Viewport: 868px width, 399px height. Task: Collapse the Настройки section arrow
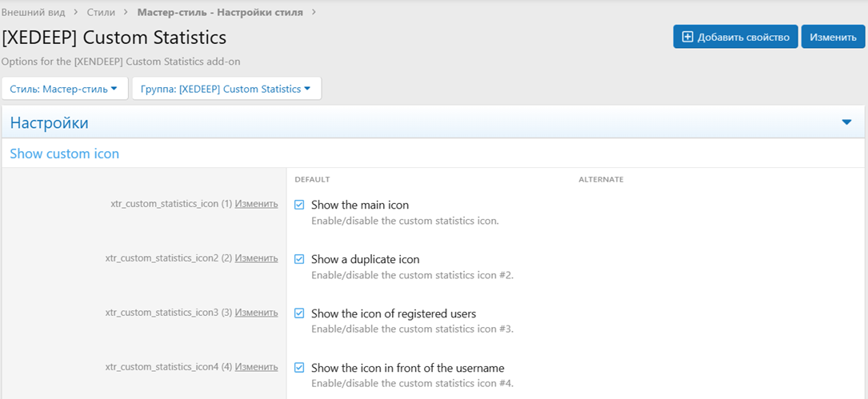pyautogui.click(x=847, y=122)
